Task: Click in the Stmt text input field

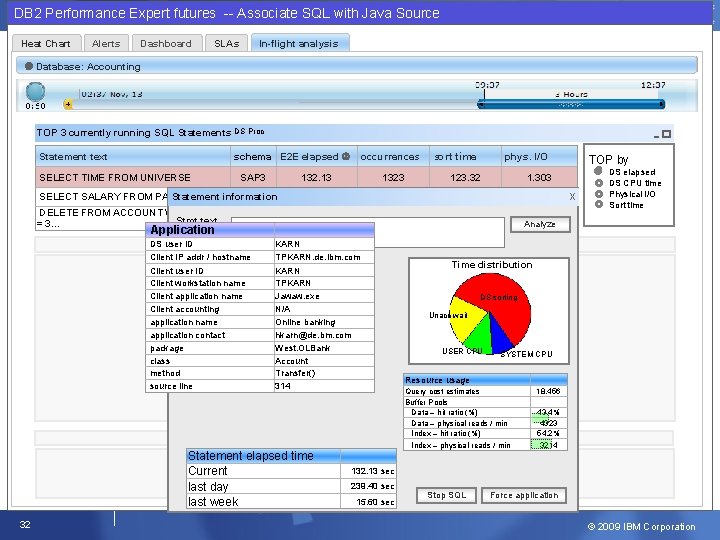Action: [x=439, y=232]
